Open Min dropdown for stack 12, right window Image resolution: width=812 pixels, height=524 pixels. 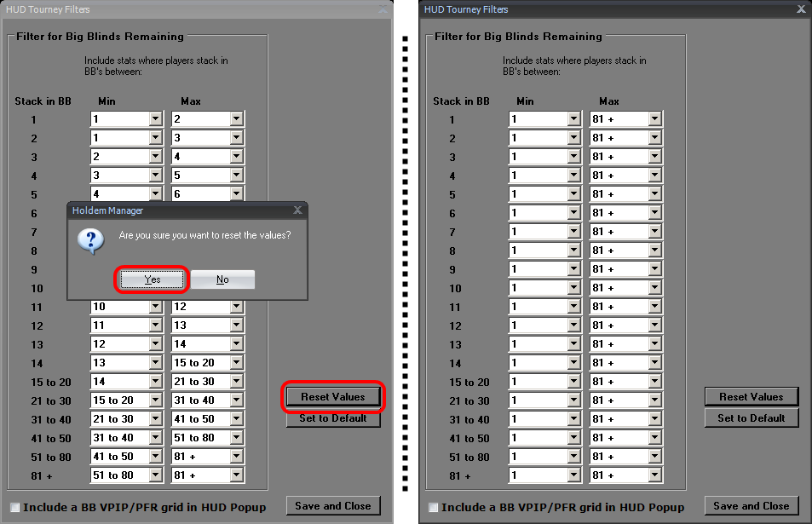coord(573,325)
